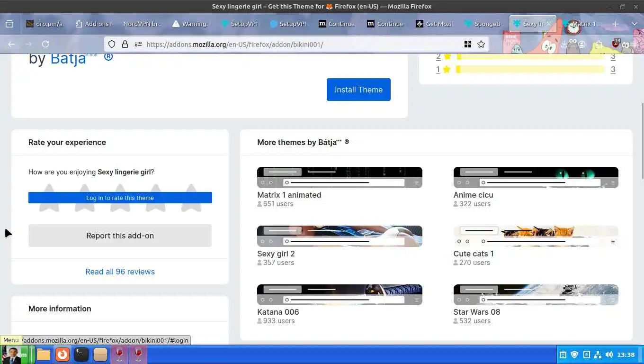
Task: Open the account avatar icon in the toolbar
Action: point(581,44)
